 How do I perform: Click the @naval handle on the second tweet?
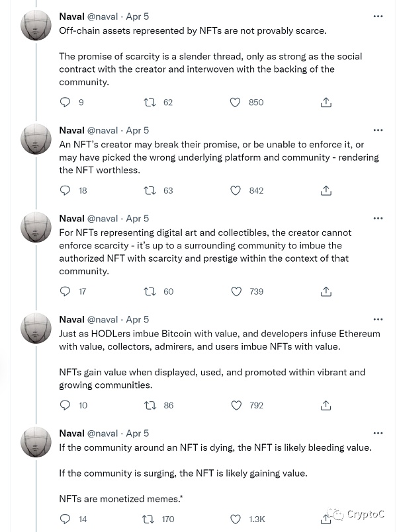click(99, 130)
